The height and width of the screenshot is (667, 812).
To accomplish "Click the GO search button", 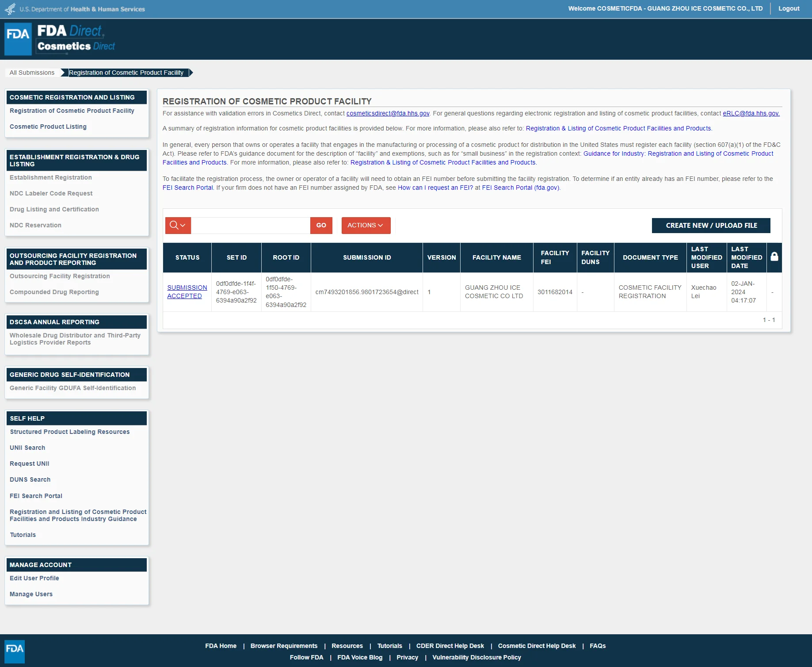I will click(x=321, y=226).
